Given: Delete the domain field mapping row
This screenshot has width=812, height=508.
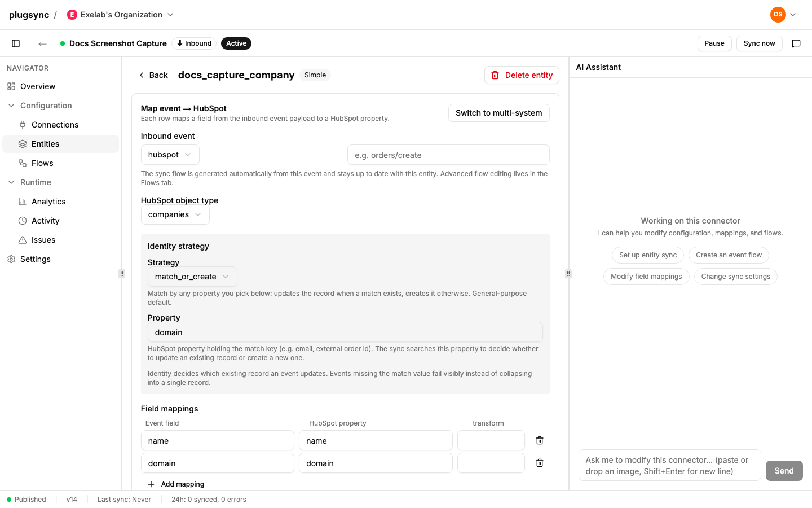Looking at the screenshot, I should click(x=540, y=463).
